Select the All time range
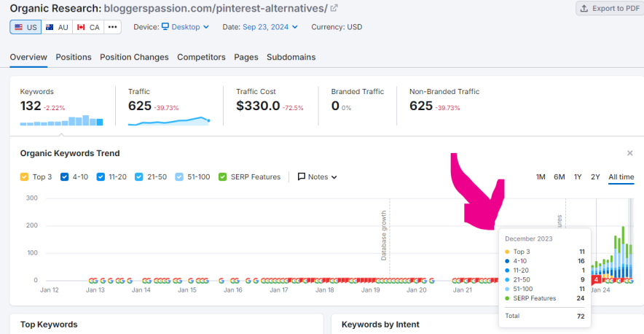644x334 pixels. [621, 177]
